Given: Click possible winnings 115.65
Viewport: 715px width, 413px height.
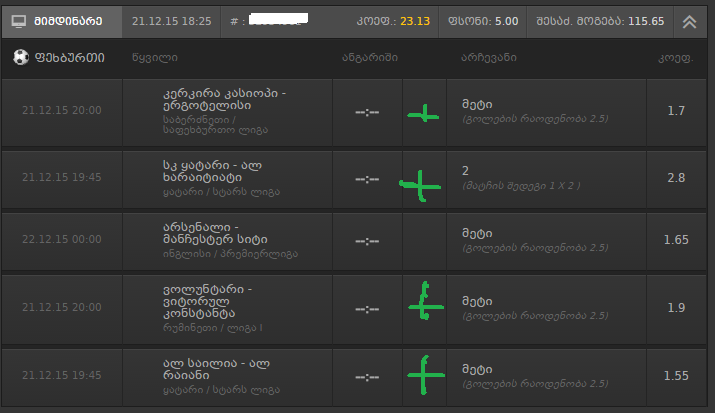Looking at the screenshot, I should coord(646,21).
